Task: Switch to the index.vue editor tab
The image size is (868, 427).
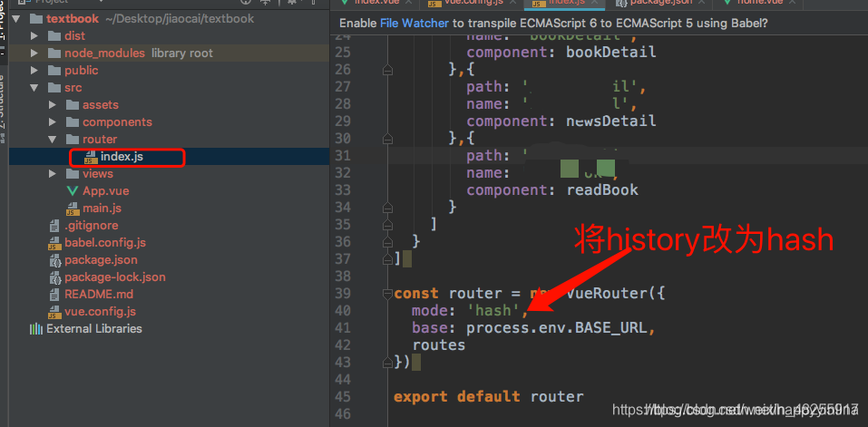Action: click(x=376, y=2)
